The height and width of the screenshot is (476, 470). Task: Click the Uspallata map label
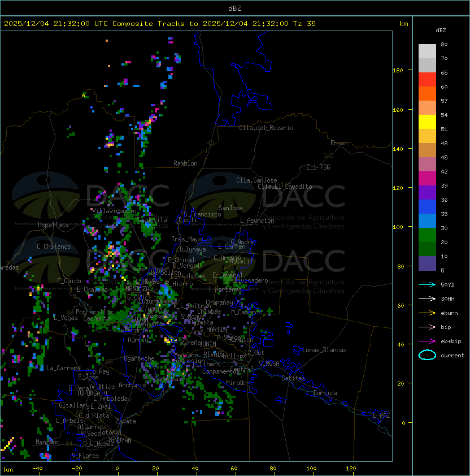53,225
